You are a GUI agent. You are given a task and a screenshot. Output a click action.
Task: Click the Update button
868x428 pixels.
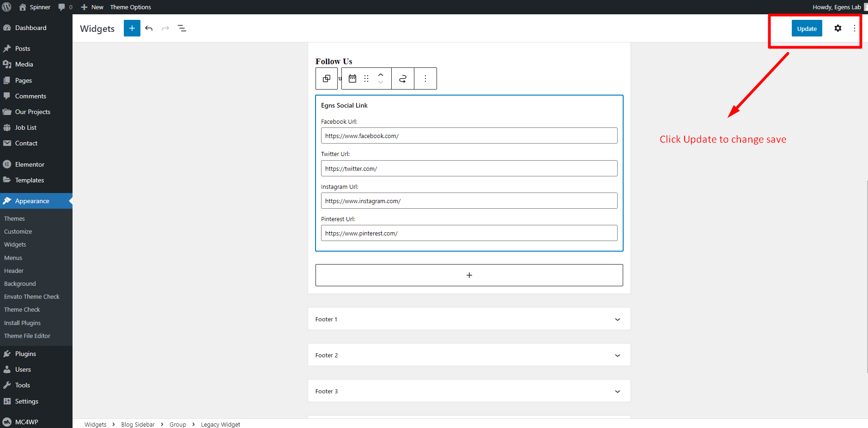[x=807, y=28]
